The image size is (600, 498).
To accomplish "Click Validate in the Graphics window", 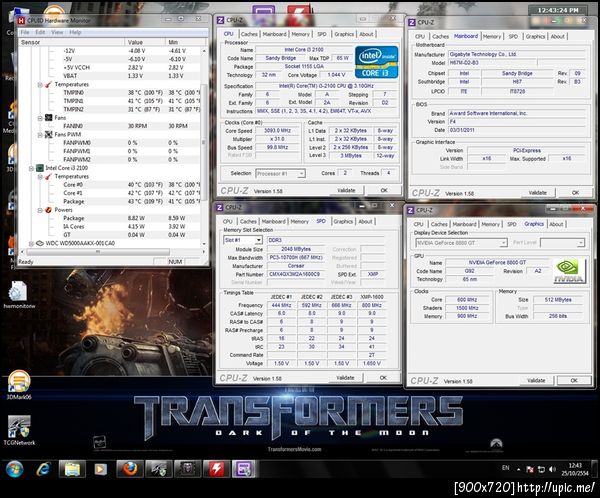I will (536, 380).
